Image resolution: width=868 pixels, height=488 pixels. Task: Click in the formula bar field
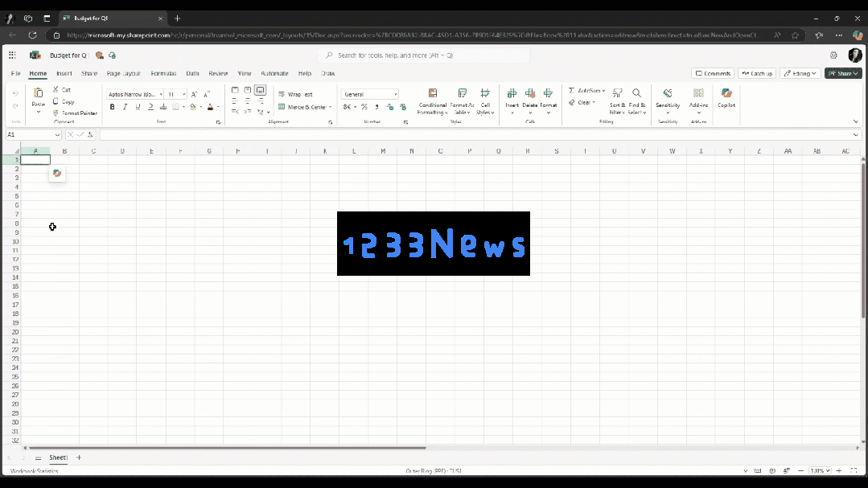pyautogui.click(x=476, y=134)
